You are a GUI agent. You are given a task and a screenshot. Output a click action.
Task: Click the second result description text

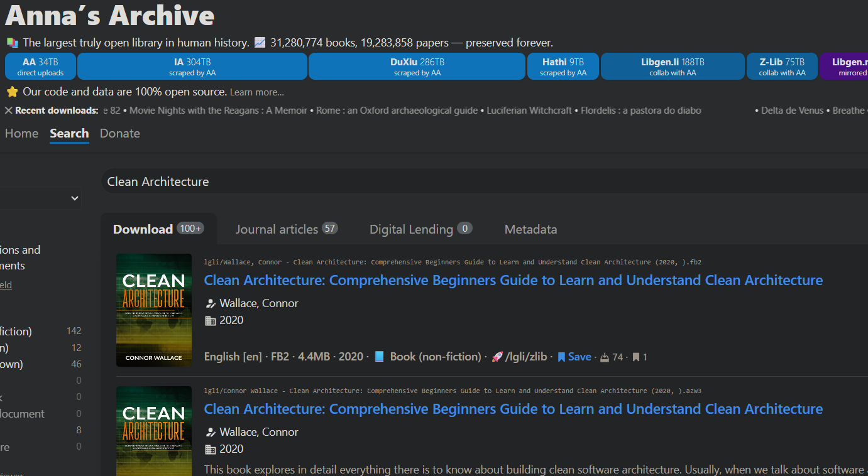click(536, 469)
